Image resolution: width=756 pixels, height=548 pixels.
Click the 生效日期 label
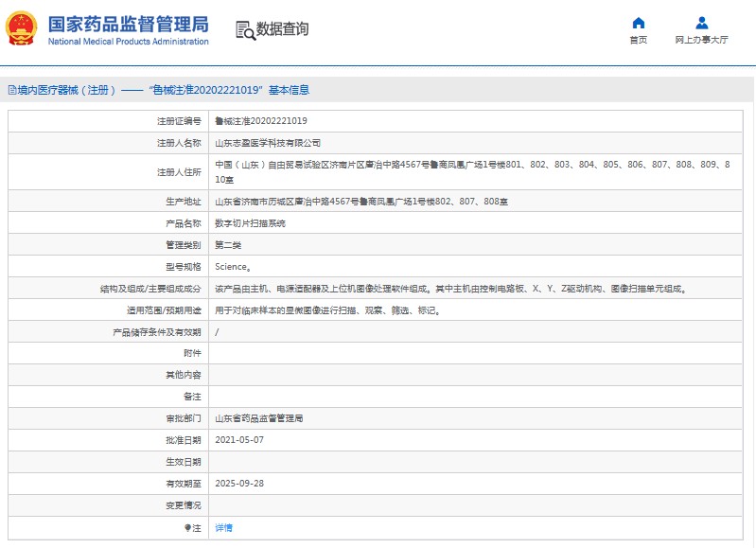pos(184,462)
